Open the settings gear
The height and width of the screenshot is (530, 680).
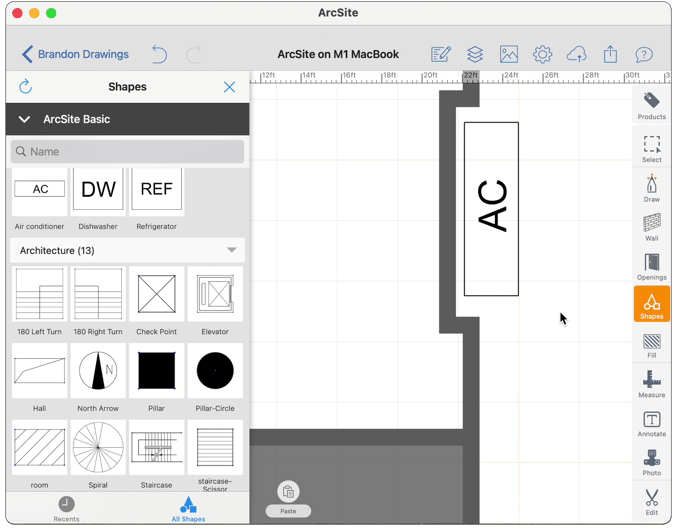tap(542, 54)
